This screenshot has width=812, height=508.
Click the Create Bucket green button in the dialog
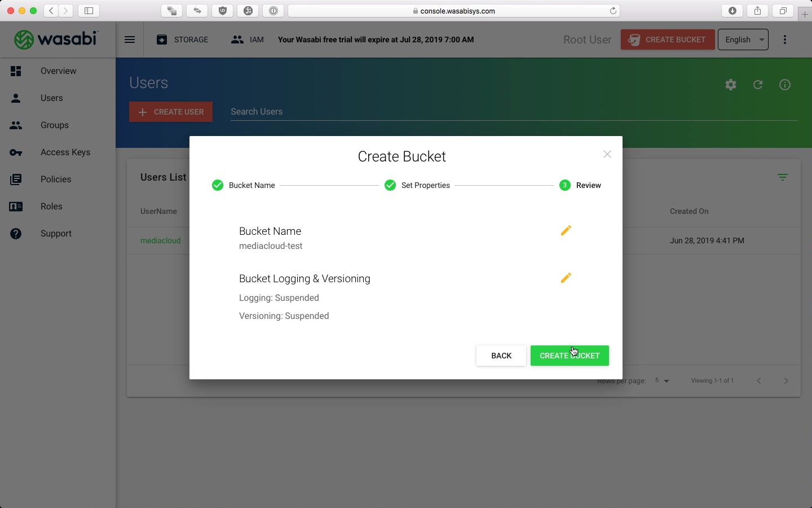(x=570, y=356)
